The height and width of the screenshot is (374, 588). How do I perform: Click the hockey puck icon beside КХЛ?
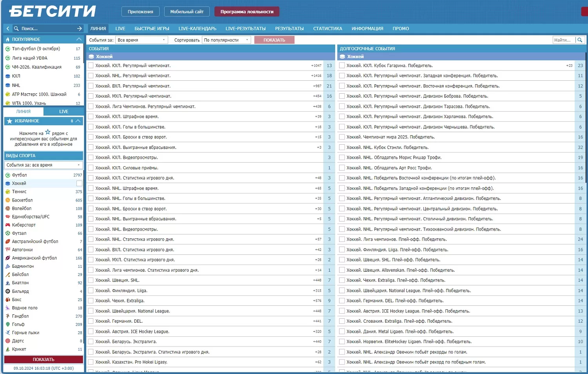point(8,76)
